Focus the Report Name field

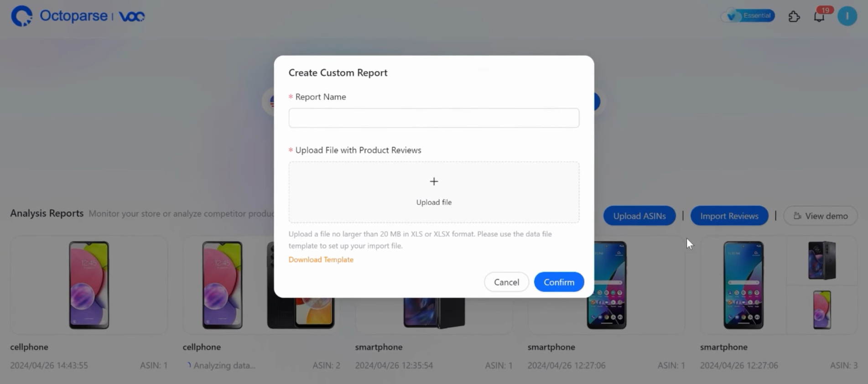click(434, 118)
